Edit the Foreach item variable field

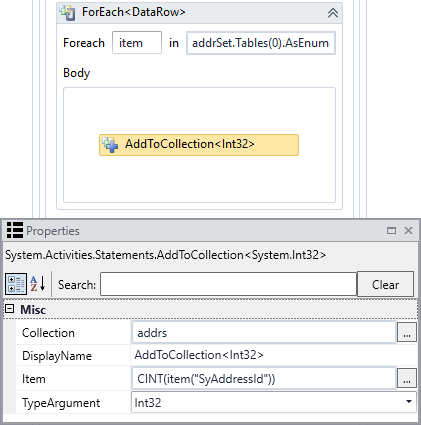(x=137, y=43)
